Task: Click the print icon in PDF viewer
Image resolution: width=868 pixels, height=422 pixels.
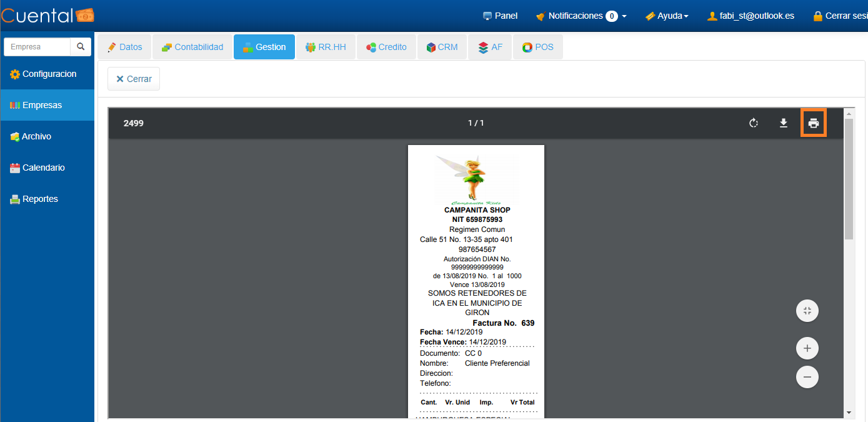Action: tap(813, 123)
